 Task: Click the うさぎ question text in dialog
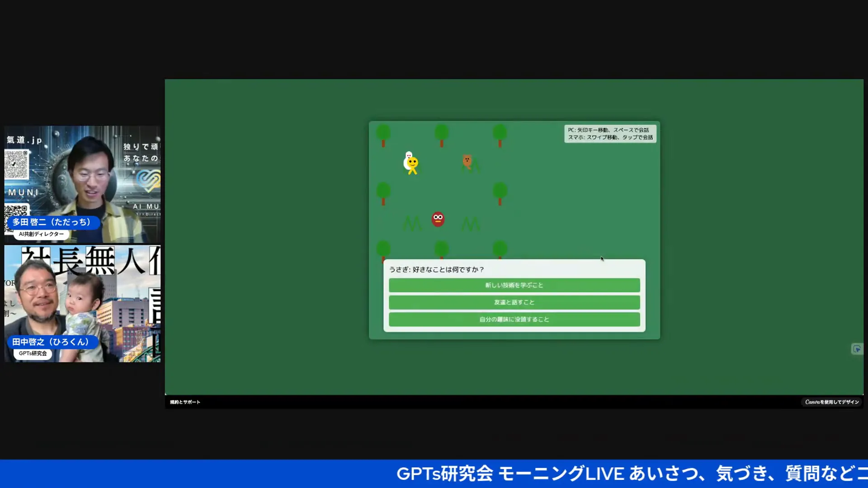click(436, 270)
